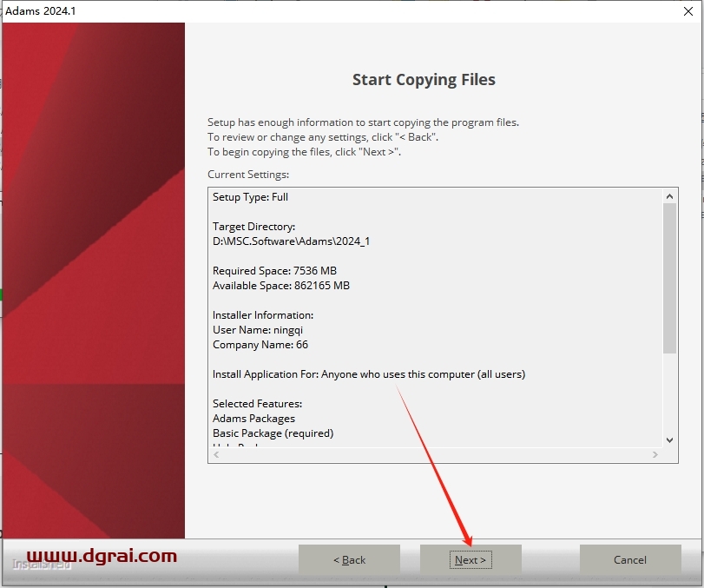Screen dimensions: 704x588
Task: Click 'User Name: ningqi' line
Action: [x=258, y=330]
